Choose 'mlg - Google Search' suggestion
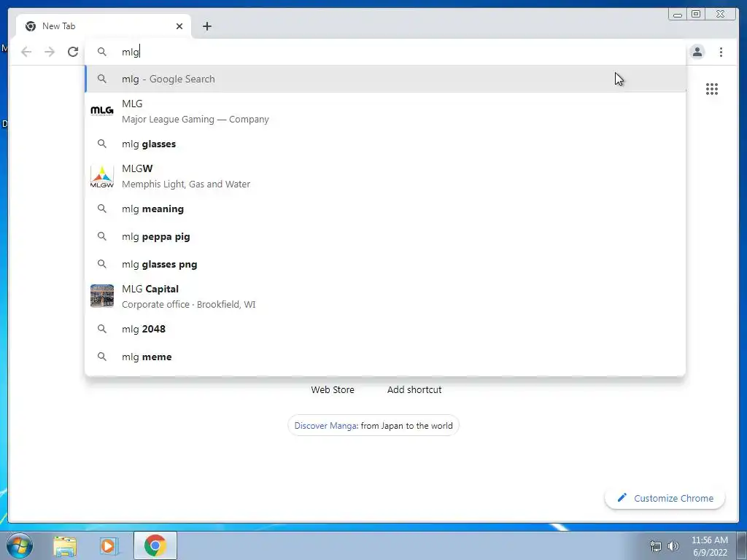Viewport: 747px width, 560px height. point(385,79)
